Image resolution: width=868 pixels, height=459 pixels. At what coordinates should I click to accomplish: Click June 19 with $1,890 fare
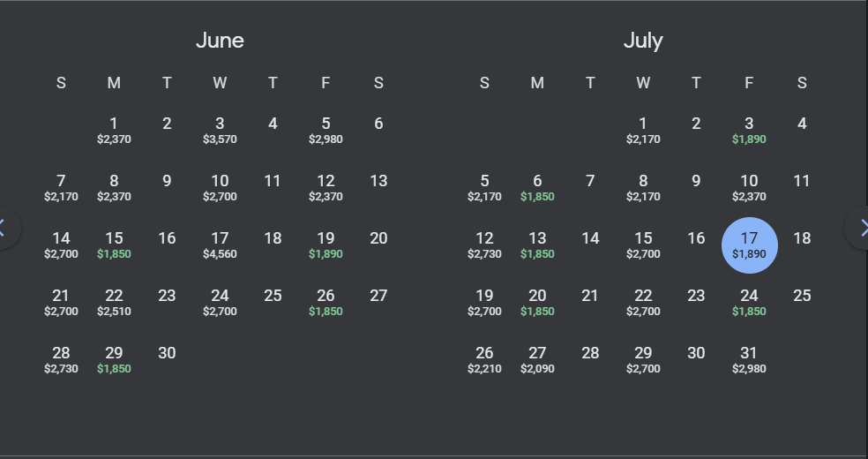coord(325,245)
